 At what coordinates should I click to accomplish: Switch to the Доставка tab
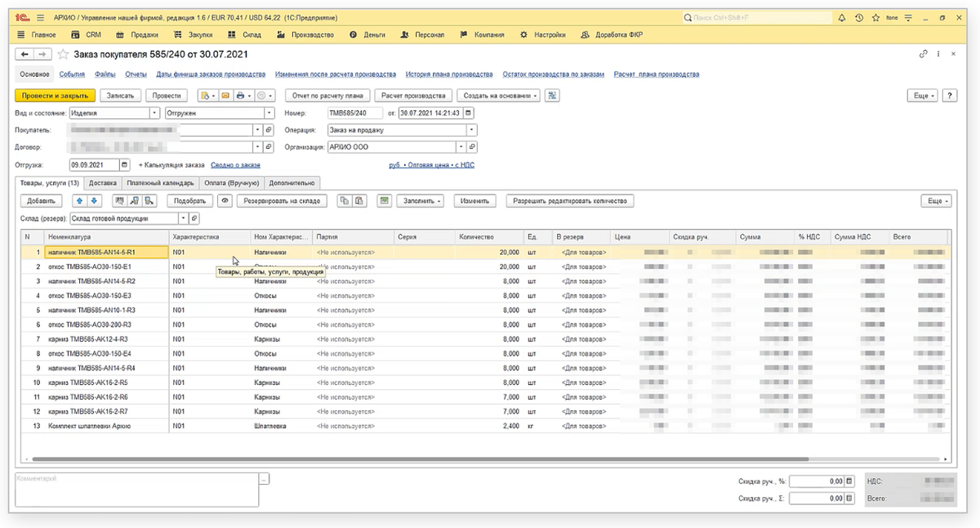pos(103,183)
